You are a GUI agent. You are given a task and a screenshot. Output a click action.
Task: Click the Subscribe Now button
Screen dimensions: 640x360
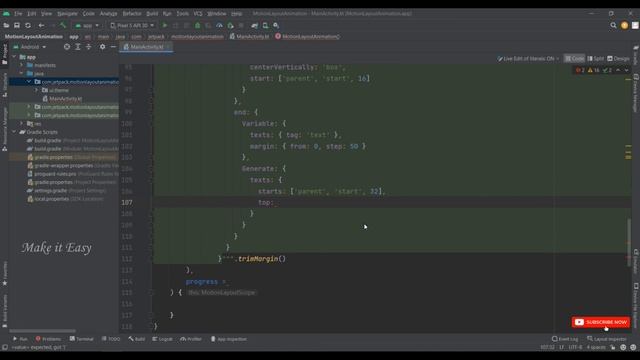click(601, 322)
